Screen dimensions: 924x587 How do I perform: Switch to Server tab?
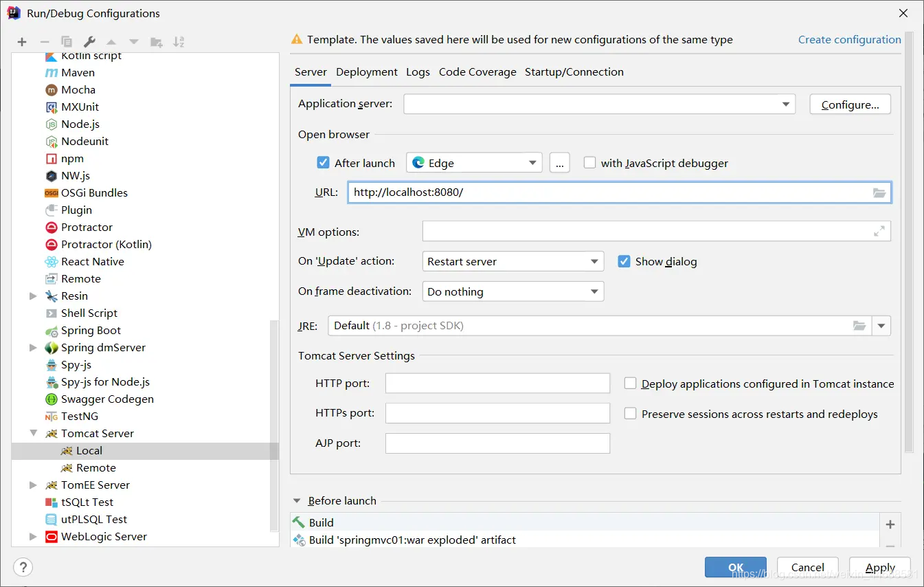311,71
